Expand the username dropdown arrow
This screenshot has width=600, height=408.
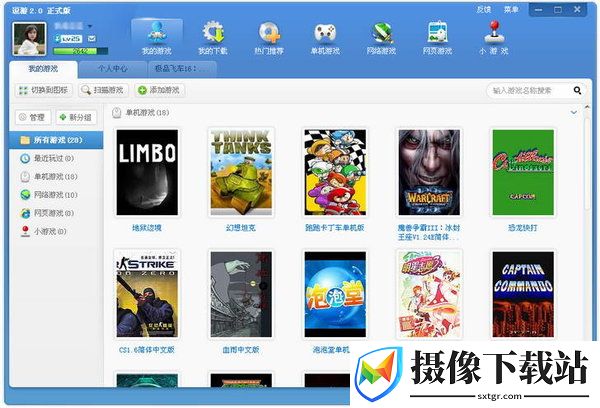pos(90,26)
